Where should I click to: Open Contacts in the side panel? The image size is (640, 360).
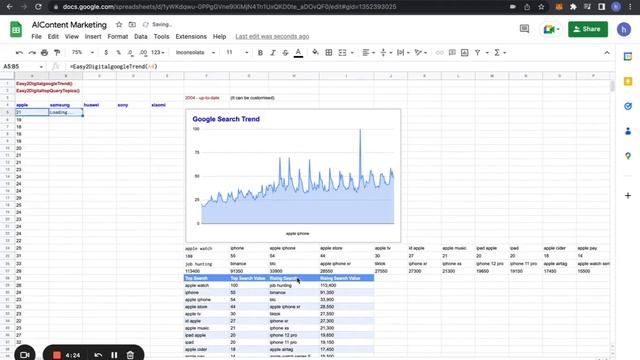point(628,131)
